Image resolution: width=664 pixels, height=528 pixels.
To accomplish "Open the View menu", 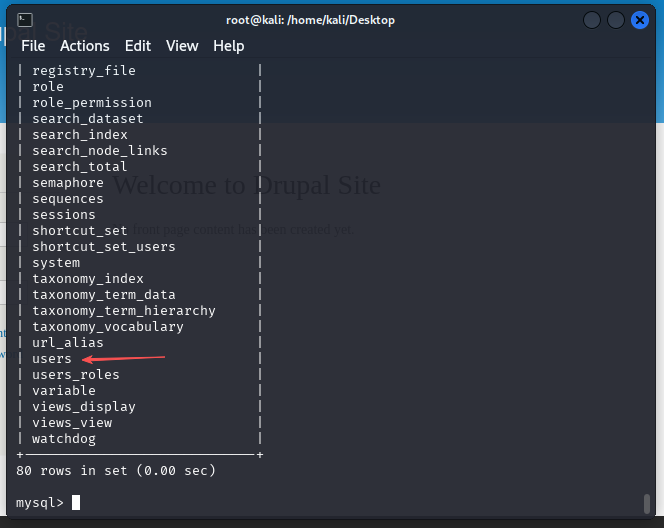I will (182, 46).
